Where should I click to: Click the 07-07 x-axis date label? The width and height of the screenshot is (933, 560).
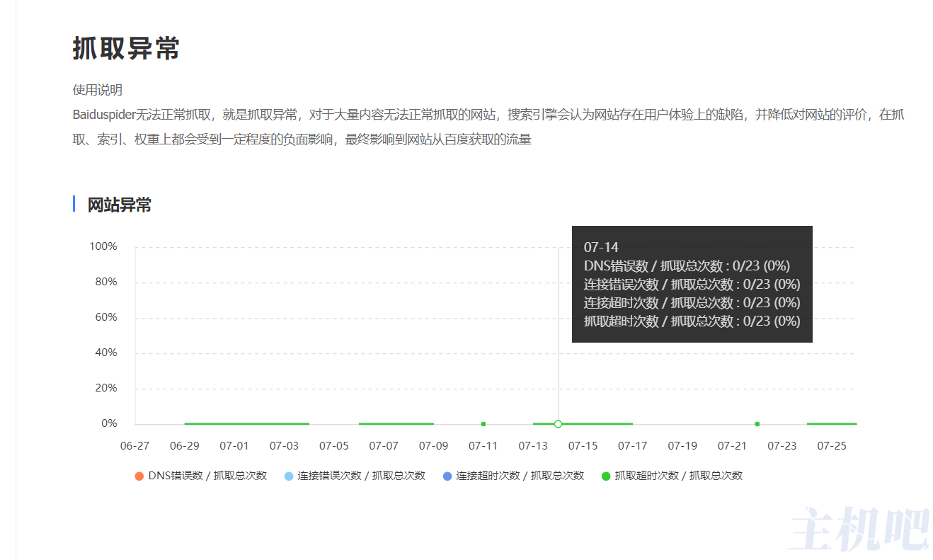(384, 446)
